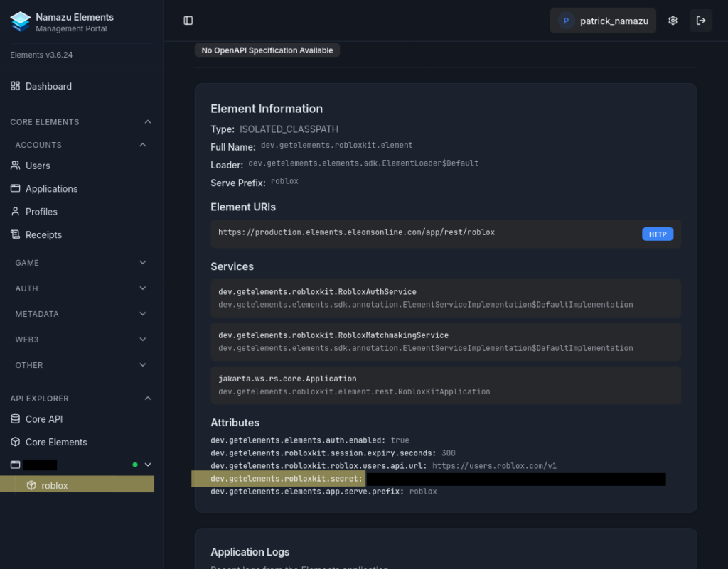The image size is (728, 569).
Task: Expand the Web3 category
Action: click(x=143, y=340)
